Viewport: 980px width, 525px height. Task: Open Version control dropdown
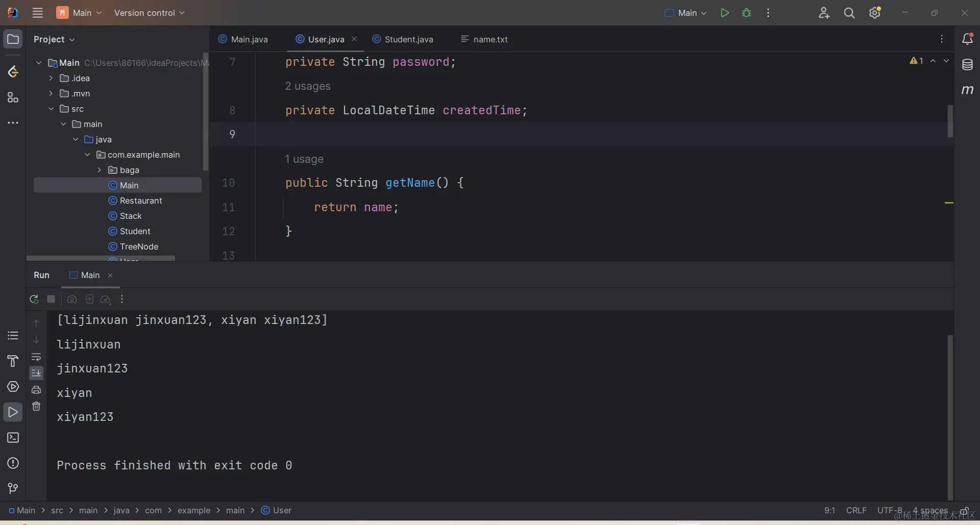(149, 13)
